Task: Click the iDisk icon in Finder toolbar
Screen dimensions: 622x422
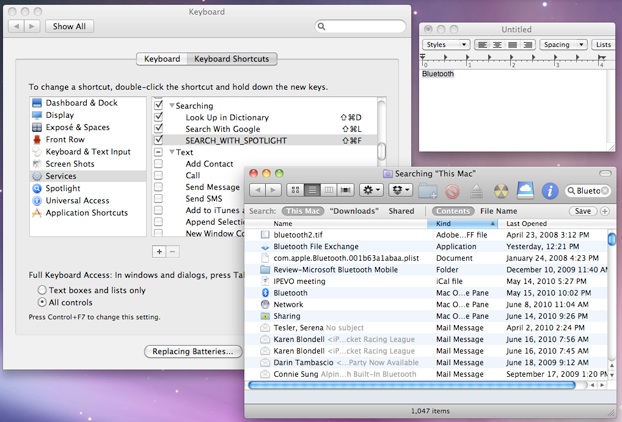Action: point(525,190)
